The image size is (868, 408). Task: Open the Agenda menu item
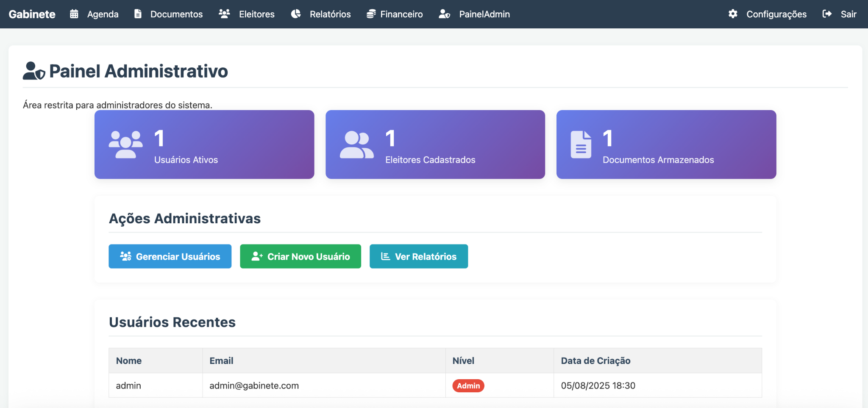[x=103, y=14]
